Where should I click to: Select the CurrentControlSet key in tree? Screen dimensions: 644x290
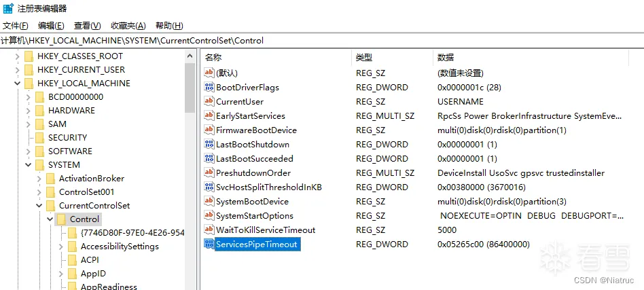[x=94, y=205]
